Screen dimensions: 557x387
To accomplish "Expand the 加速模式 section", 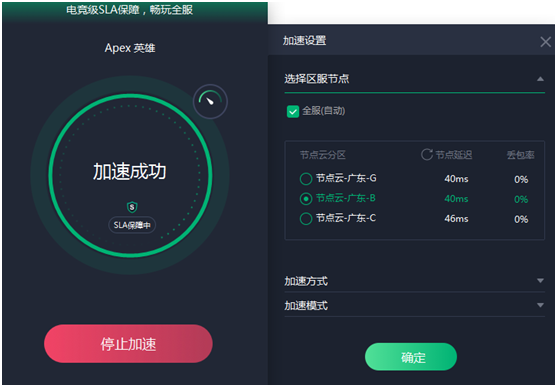I will point(415,305).
